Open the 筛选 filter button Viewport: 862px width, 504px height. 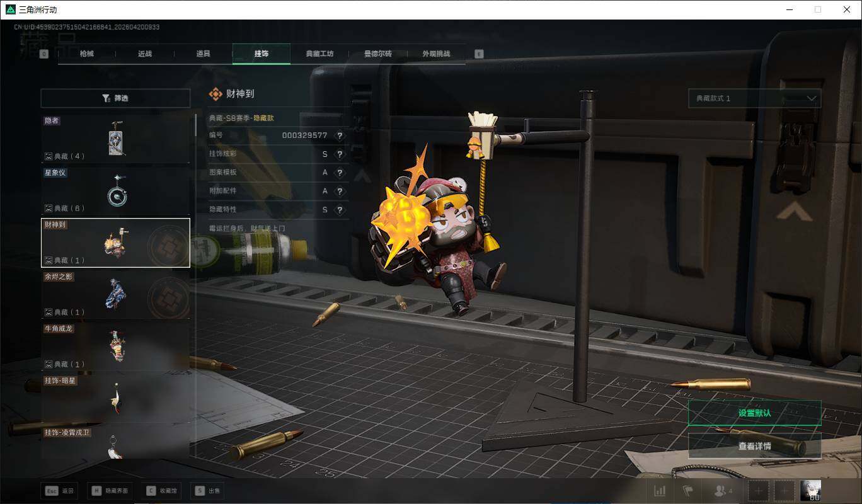tap(115, 98)
